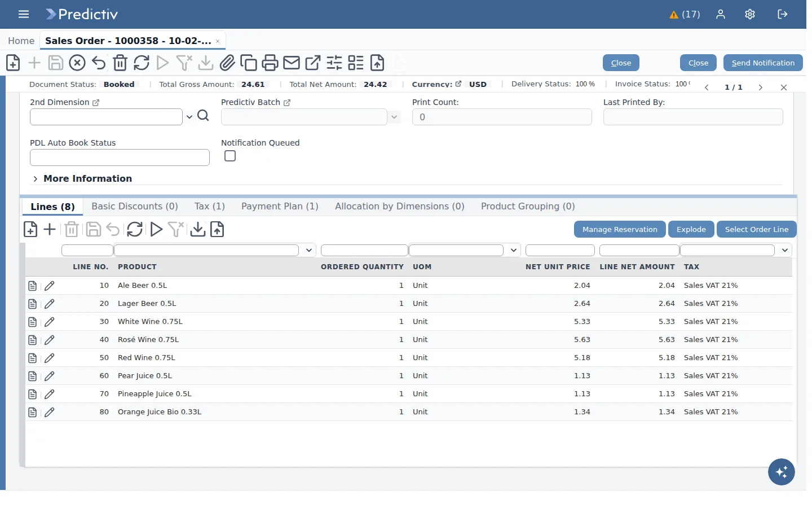Sort by the Ordered Quantity column header
Viewport: 812px width, 508px height.
tap(362, 267)
